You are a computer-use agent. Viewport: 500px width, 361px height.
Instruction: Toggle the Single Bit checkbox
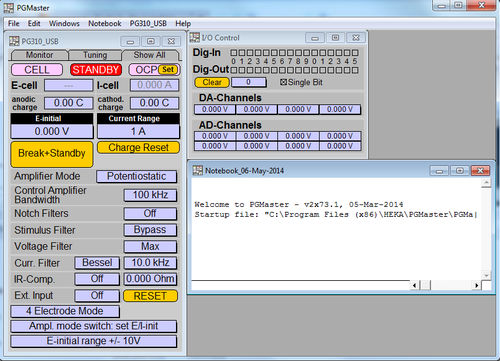283,82
